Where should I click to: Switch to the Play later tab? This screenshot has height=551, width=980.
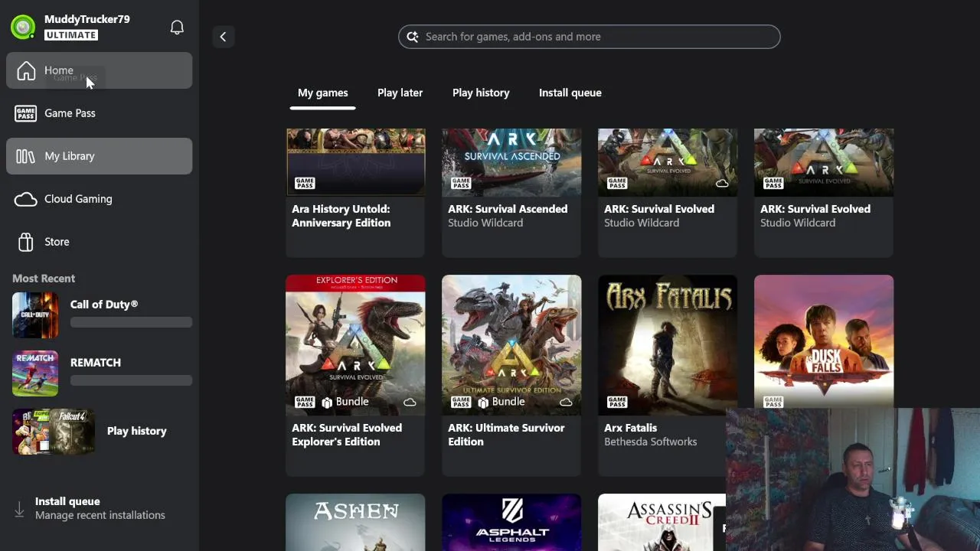point(400,93)
